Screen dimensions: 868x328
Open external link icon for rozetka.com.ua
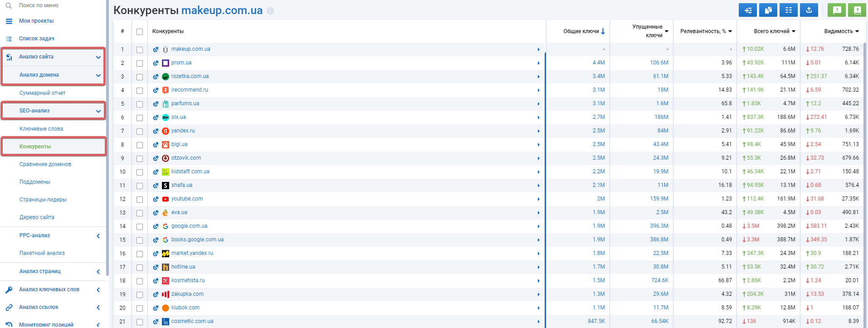[156, 77]
